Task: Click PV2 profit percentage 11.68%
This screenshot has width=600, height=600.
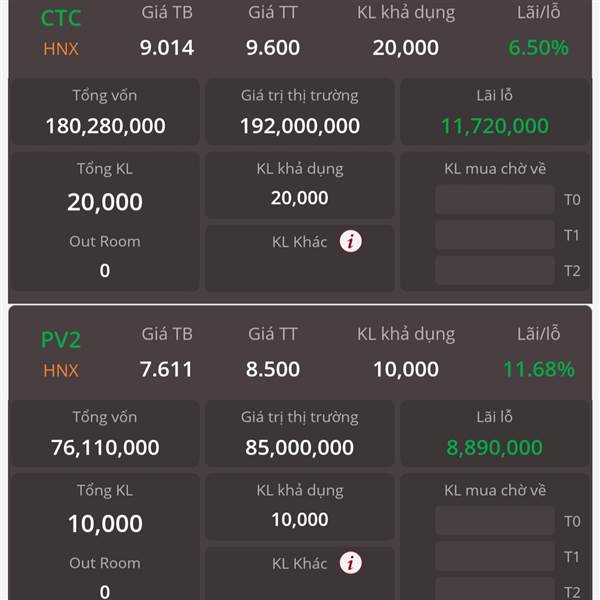Action: 539,369
